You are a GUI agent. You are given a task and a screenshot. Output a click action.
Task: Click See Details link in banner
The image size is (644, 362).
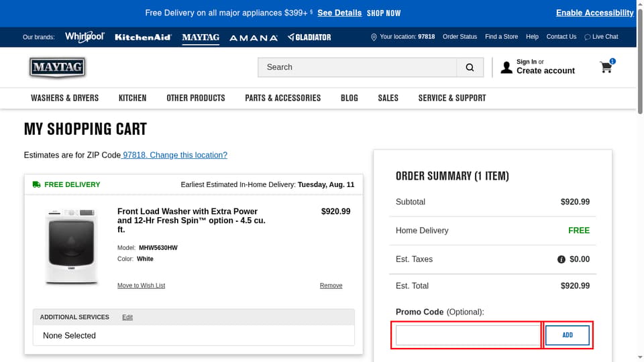tap(339, 13)
